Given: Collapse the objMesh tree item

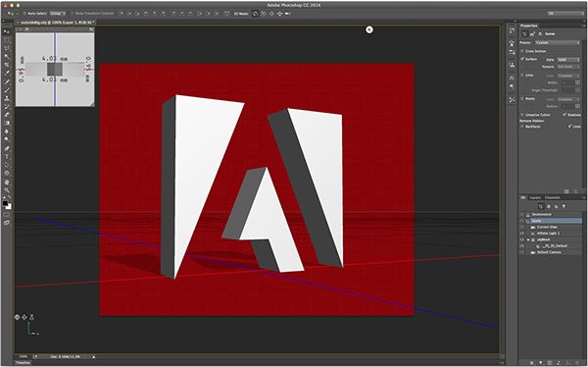Looking at the screenshot, I should pos(528,239).
